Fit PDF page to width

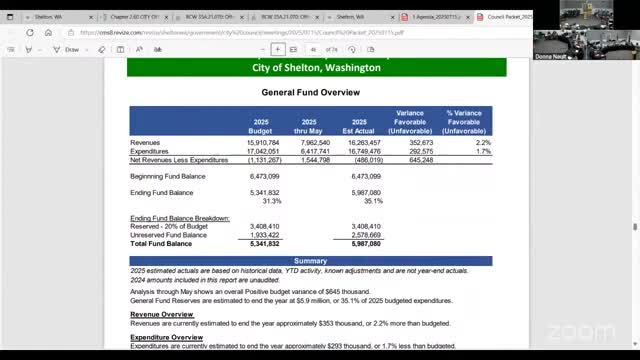tap(293, 50)
